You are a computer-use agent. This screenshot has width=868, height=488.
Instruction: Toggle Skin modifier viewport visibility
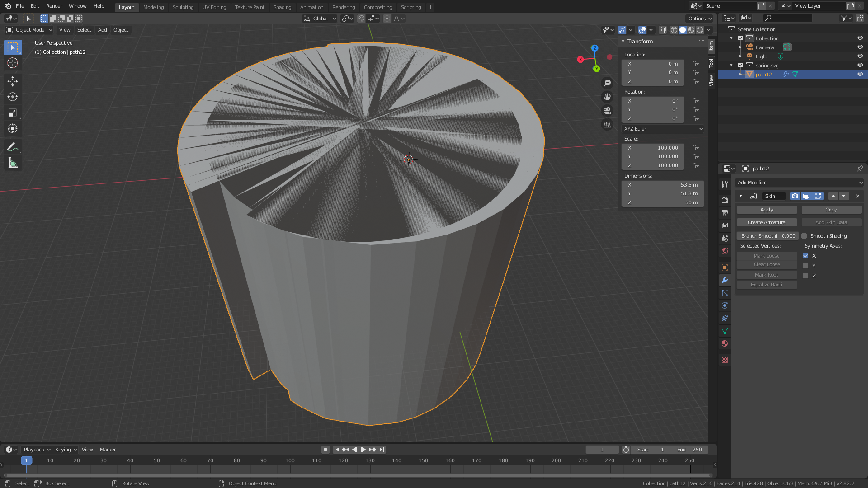807,196
